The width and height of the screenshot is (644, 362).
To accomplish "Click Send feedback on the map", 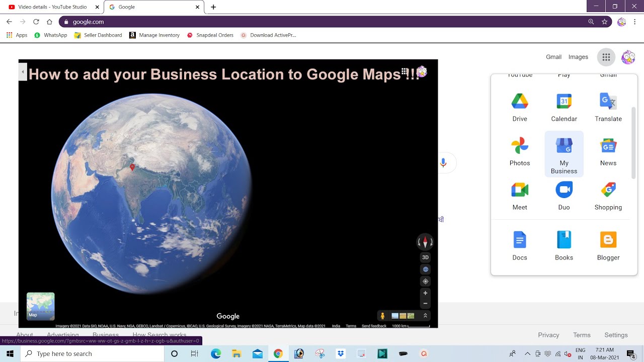I will 374,326.
